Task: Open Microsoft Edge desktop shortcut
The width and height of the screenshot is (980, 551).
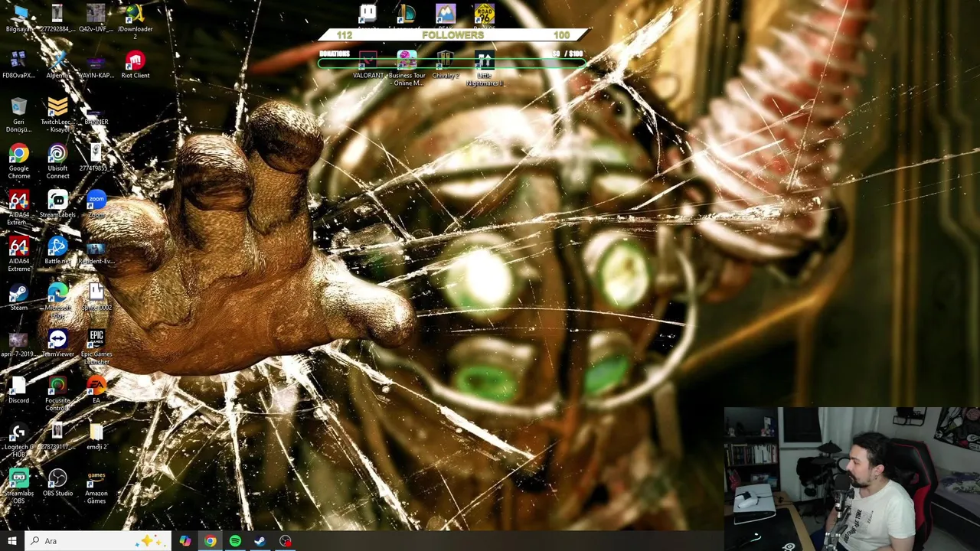Action: (x=57, y=301)
